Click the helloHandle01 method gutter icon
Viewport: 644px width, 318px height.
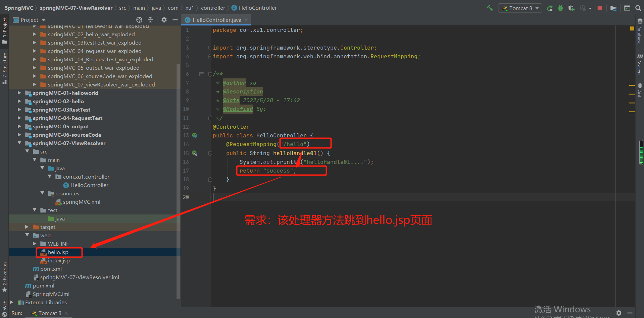pos(194,153)
